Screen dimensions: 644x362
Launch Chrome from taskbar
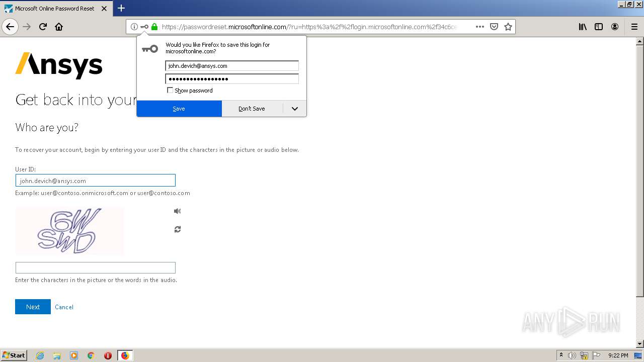[91, 355]
